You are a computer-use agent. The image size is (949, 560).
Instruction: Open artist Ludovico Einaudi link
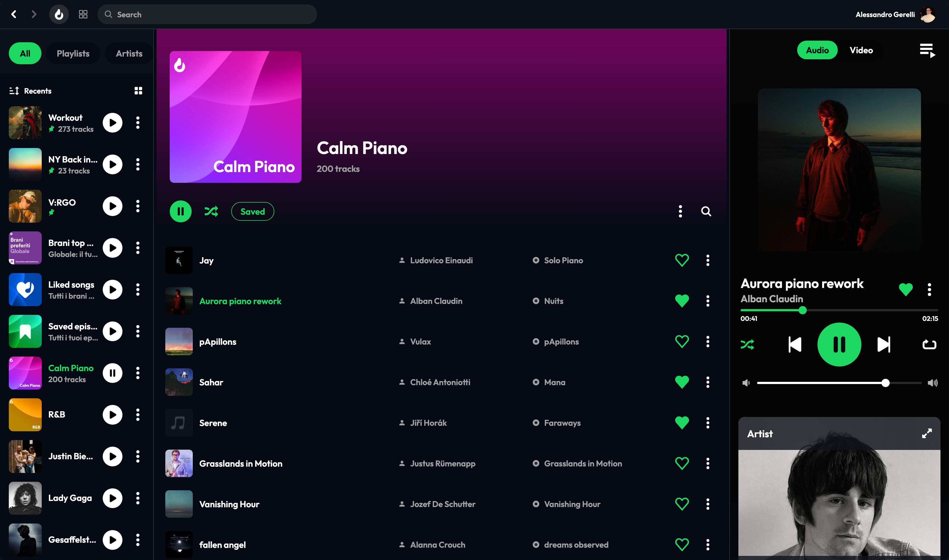(x=441, y=261)
